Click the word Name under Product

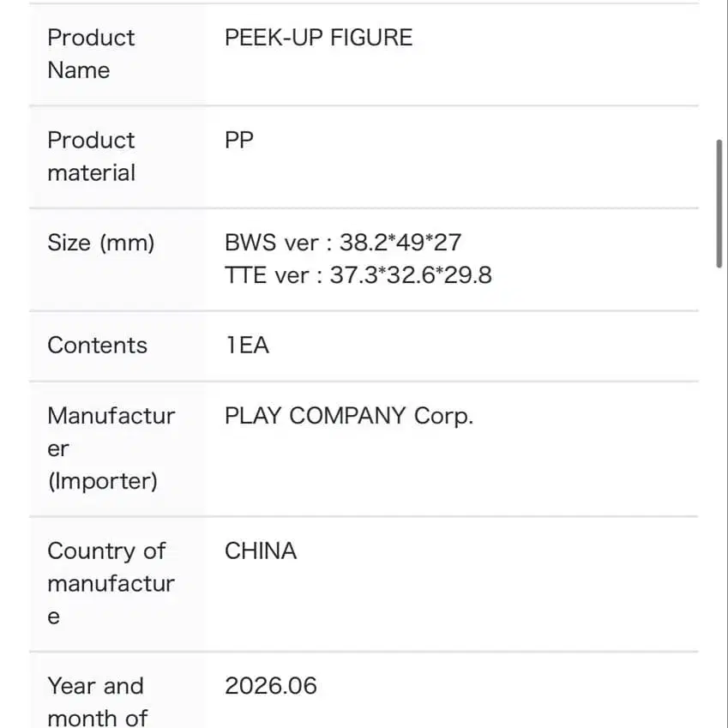79,70
